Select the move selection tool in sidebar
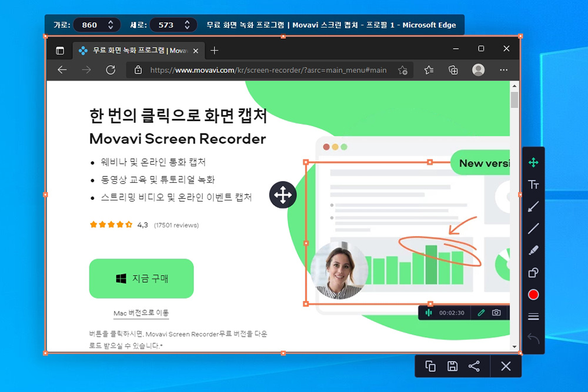This screenshot has width=588, height=392. [x=533, y=162]
